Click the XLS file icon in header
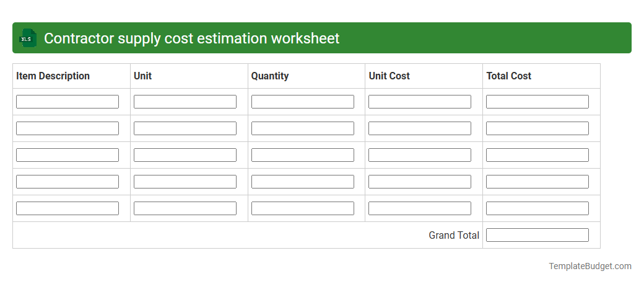The image size is (644, 284). 27,38
